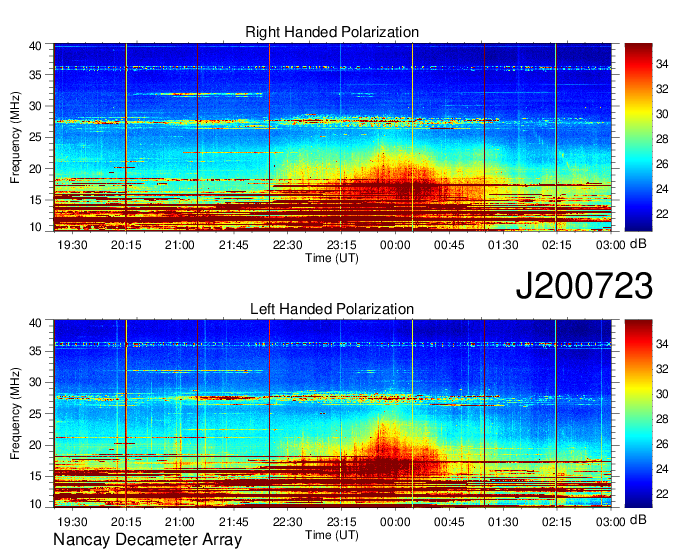The height and width of the screenshot is (552, 680).
Task: Click "21:00" tick on Right Handed time axis
Action: (180, 245)
